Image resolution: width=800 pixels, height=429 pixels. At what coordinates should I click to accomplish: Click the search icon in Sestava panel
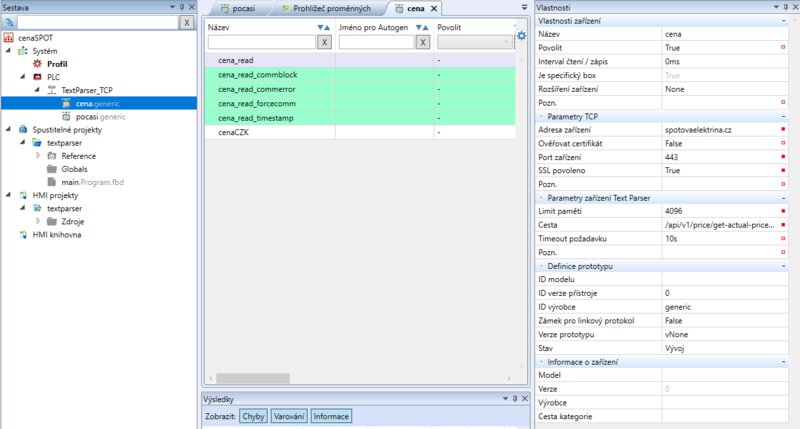[x=9, y=21]
